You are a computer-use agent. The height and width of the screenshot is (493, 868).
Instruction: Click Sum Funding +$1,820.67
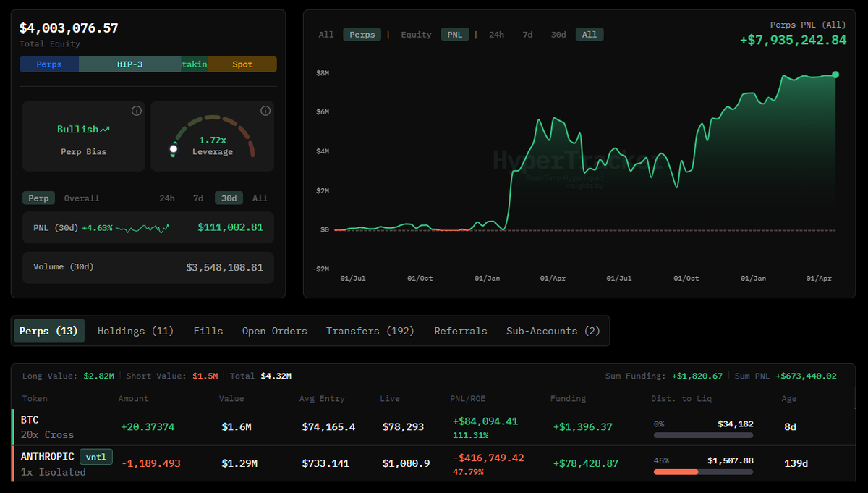point(697,376)
